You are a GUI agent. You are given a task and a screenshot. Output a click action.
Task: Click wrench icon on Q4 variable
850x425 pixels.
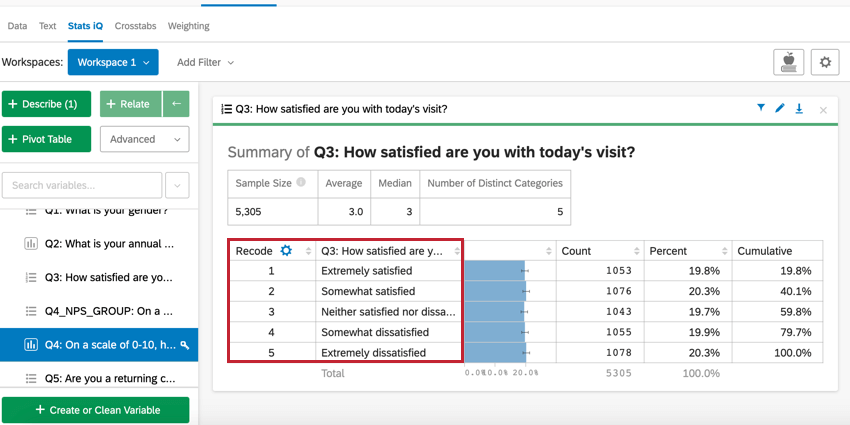point(184,345)
